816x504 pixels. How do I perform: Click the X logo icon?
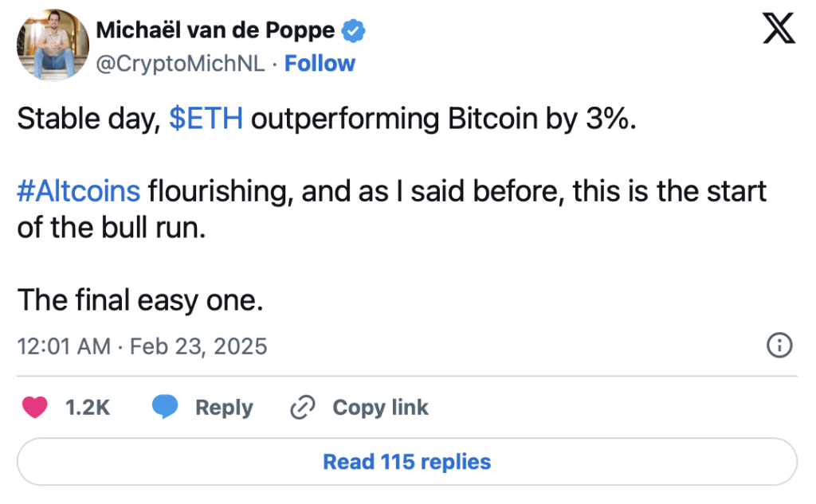point(779,29)
